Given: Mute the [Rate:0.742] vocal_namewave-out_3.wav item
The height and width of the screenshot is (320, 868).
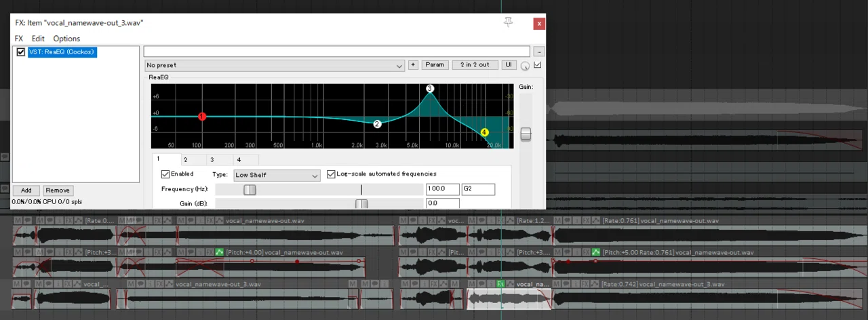Looking at the screenshot, I should point(556,284).
